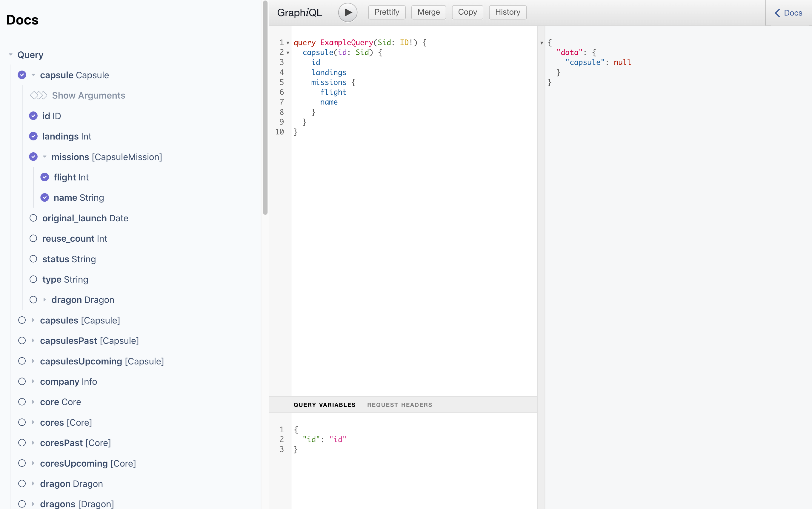Viewport: 812px width, 509px height.
Task: Uncheck the missions [CapsuleMission] field
Action: point(33,157)
